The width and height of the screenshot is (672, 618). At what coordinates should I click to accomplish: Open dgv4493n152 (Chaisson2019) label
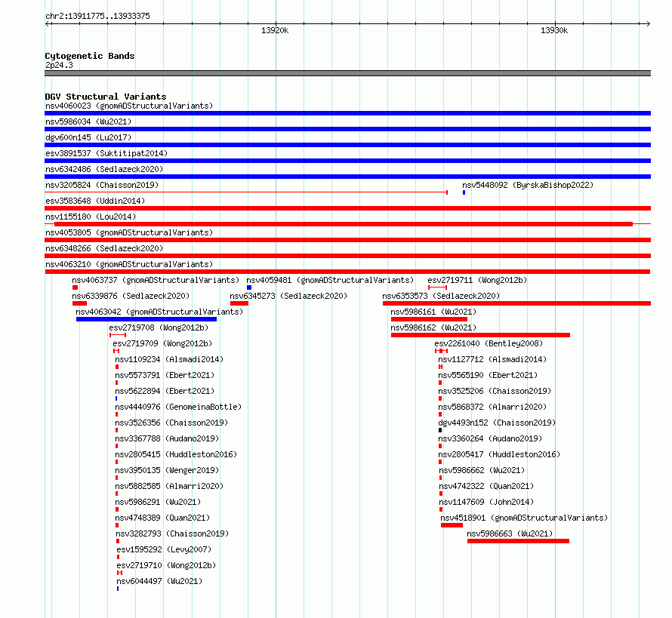497,423
